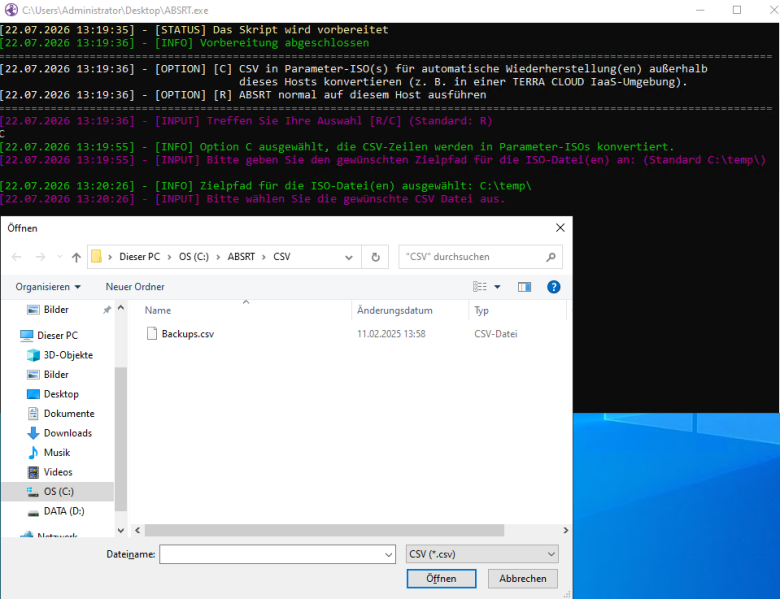The width and height of the screenshot is (780, 599).
Task: Open the file type CSV (*.csv) dropdown
Action: [482, 554]
